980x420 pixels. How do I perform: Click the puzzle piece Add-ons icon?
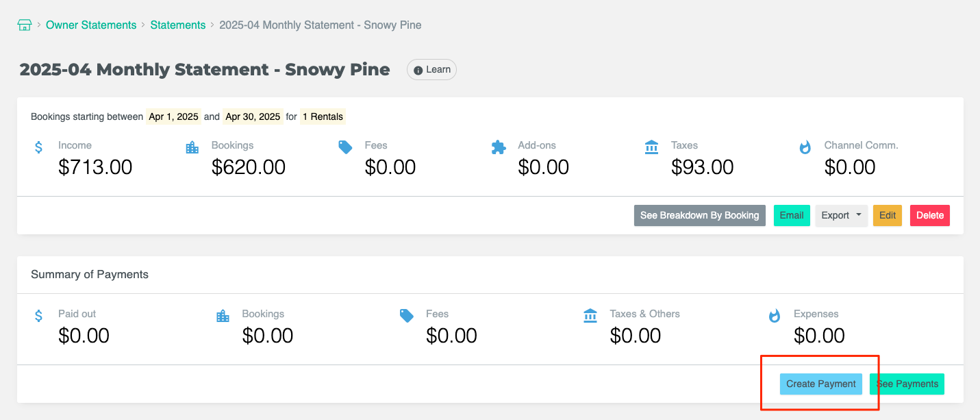point(499,147)
